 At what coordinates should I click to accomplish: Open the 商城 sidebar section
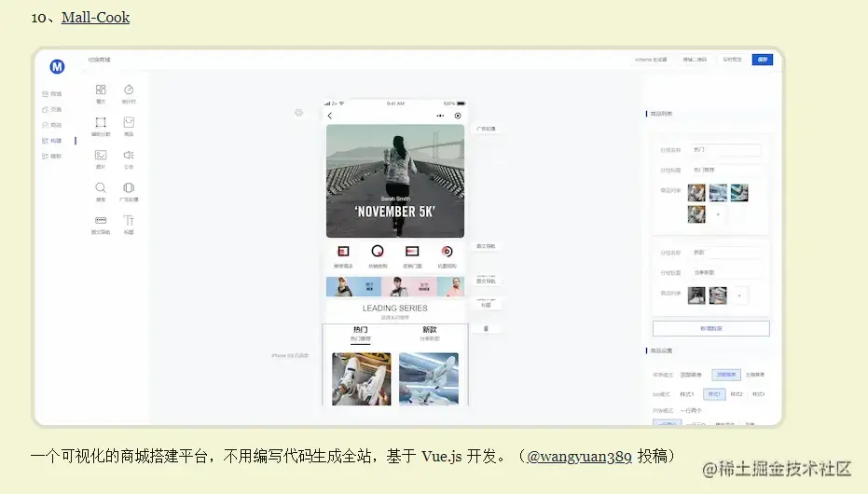pyautogui.click(x=52, y=94)
